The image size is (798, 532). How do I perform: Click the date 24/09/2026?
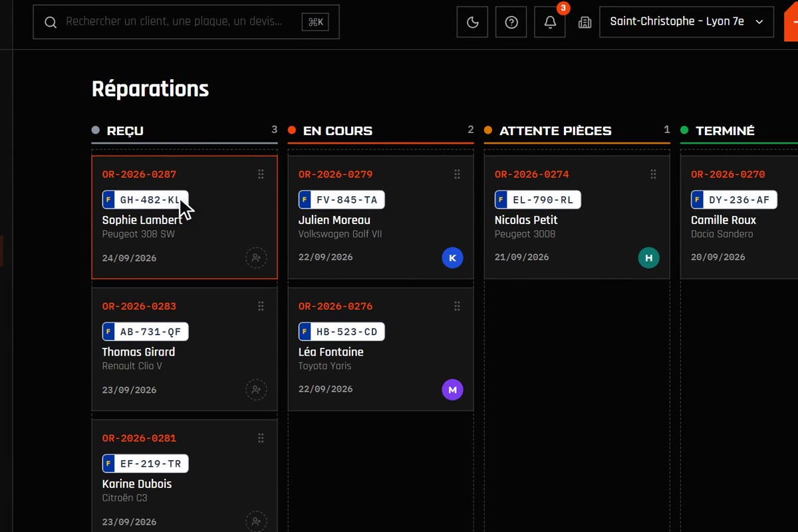pos(129,258)
